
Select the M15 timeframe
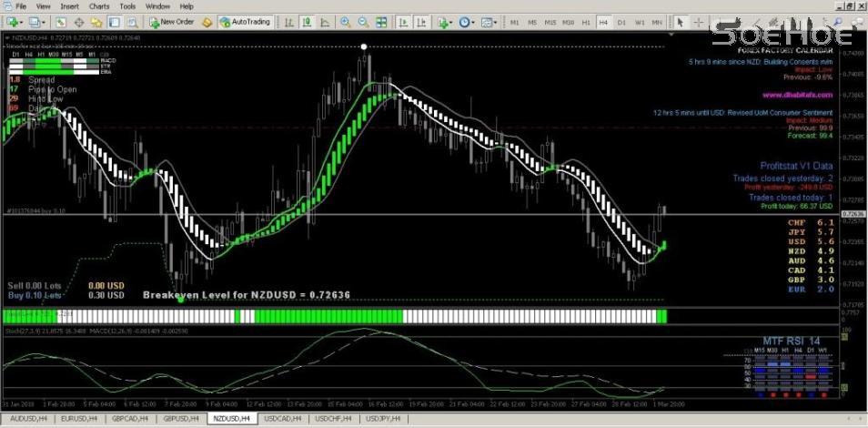click(550, 21)
